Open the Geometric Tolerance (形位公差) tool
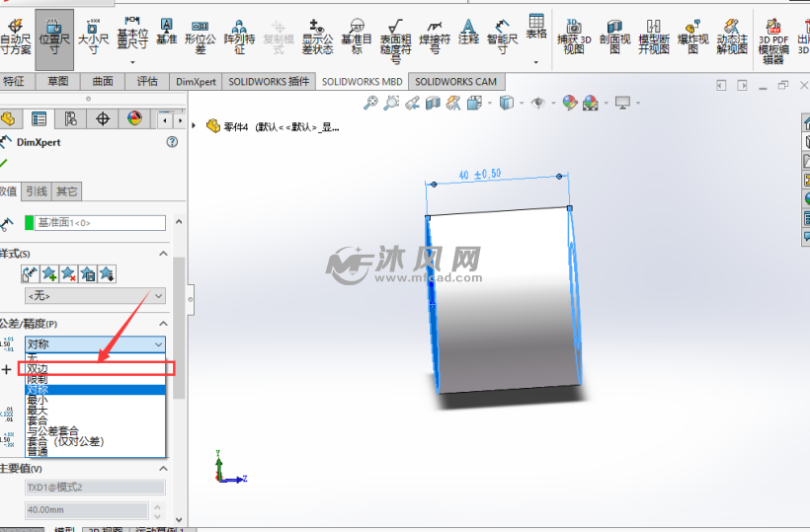This screenshot has width=810, height=532. (201, 38)
